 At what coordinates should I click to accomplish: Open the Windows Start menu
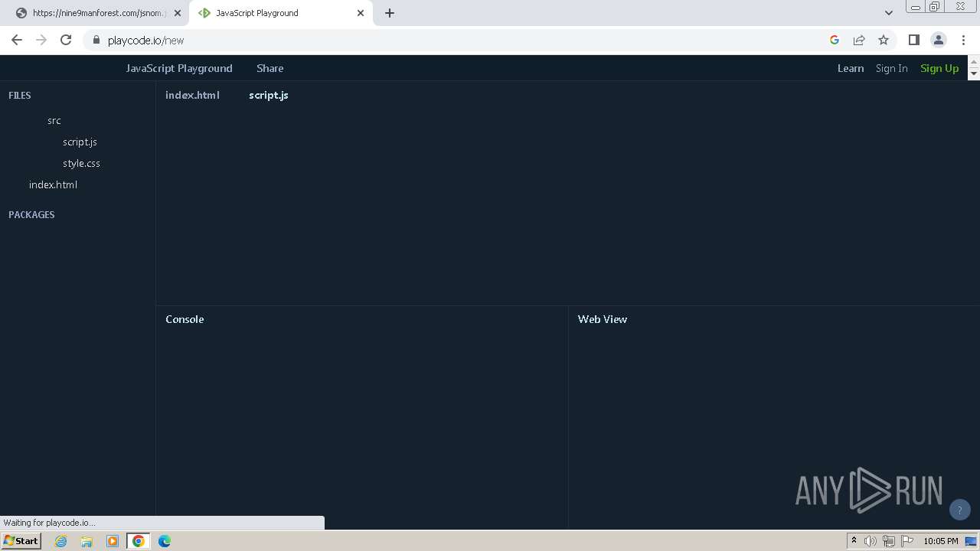click(21, 541)
